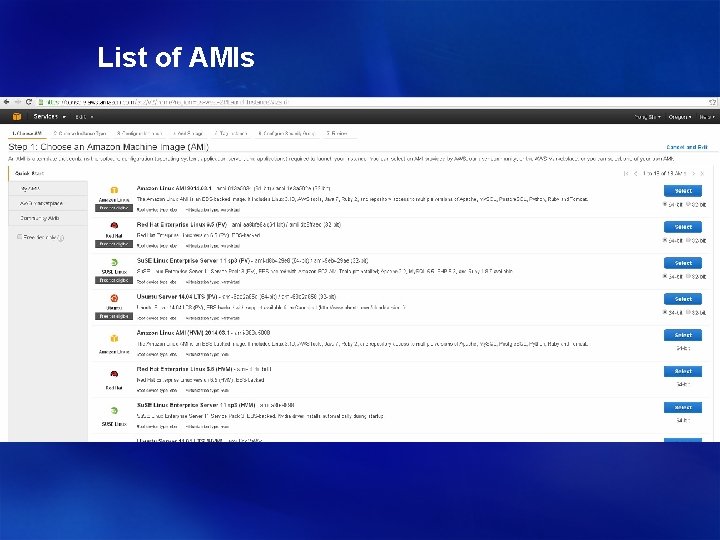The width and height of the screenshot is (720, 540).
Task: Click the Amazon Linux AMI (HVM) 2014.03.1 title
Action: pyautogui.click(x=183, y=332)
